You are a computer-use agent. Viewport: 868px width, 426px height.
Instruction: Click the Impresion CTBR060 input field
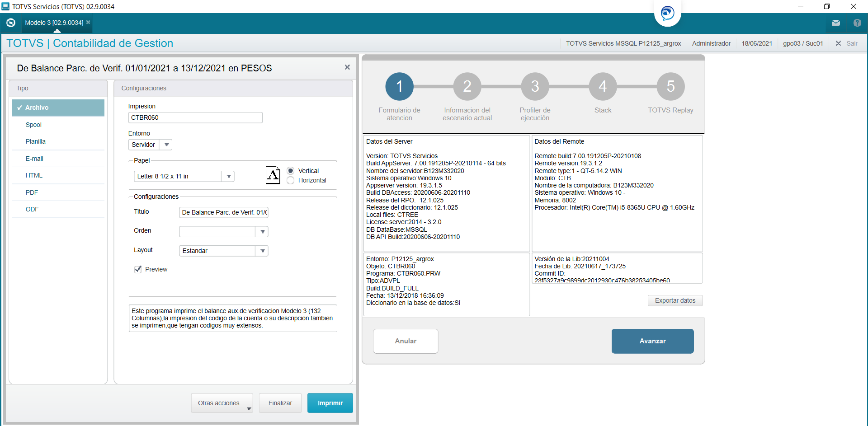click(195, 117)
